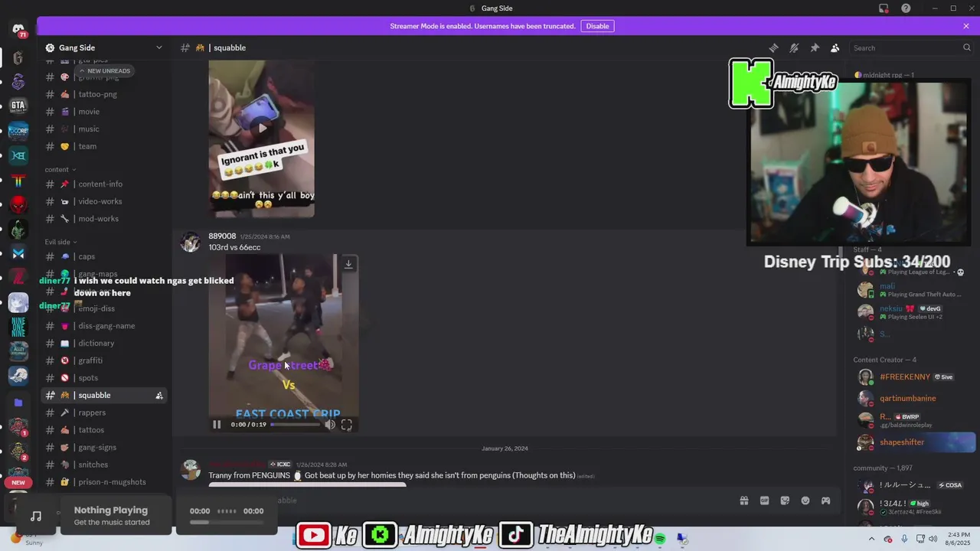The height and width of the screenshot is (551, 980).
Task: Open the rappers channel
Action: coord(104,412)
